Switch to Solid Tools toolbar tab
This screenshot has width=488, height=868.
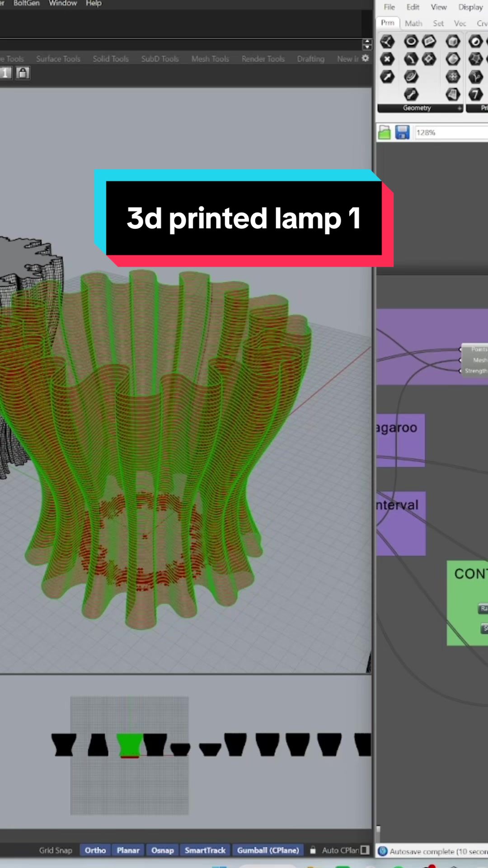coord(111,59)
